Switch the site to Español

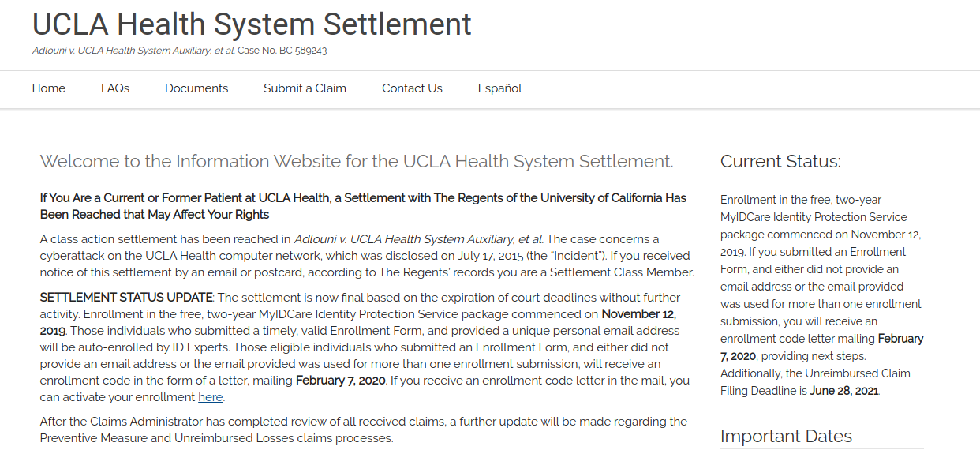pyautogui.click(x=499, y=88)
